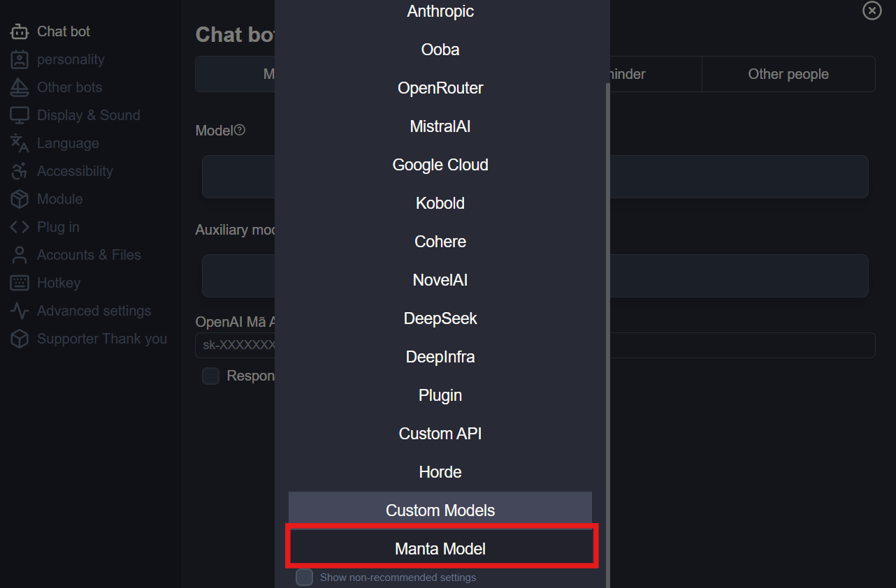Open Language settings translate icon
Image resolution: width=896 pixels, height=588 pixels.
tap(19, 143)
